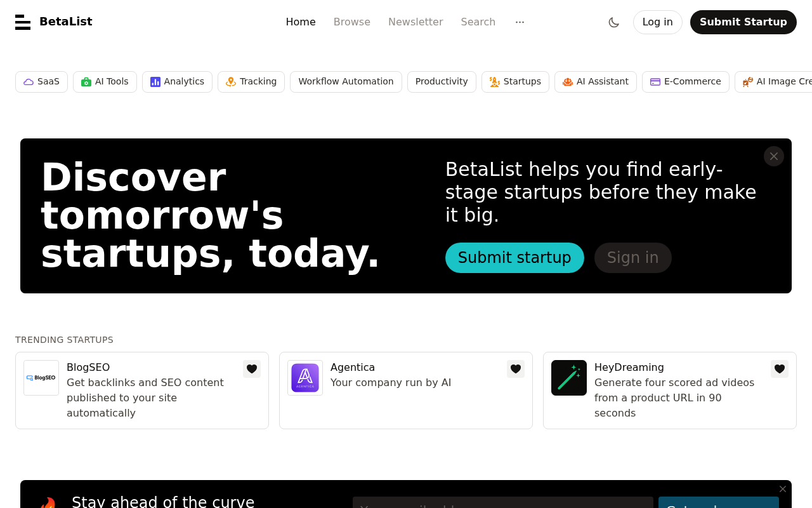Image resolution: width=812 pixels, height=508 pixels.
Task: Click 'Your company run by AI' text
Action: pyautogui.click(x=391, y=383)
